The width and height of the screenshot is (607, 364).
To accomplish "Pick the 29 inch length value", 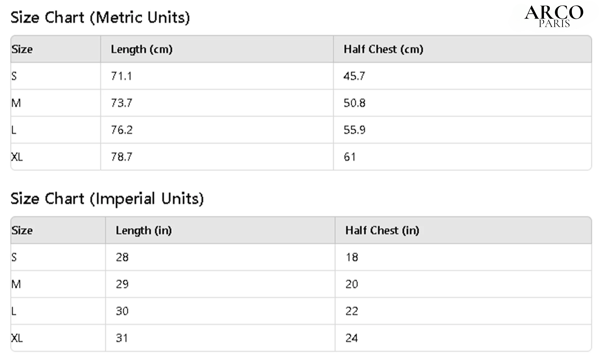I will pos(122,284).
